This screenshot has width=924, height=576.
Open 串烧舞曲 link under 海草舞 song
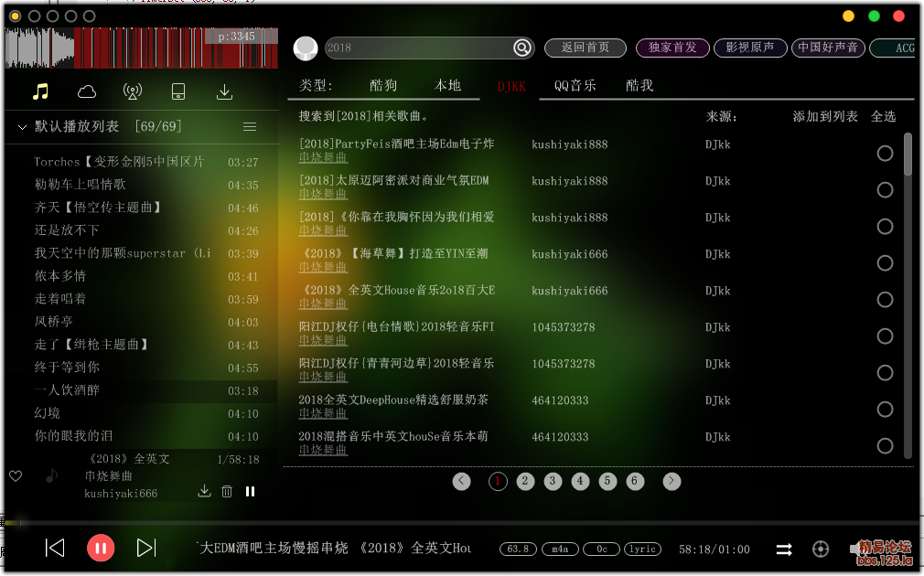click(x=323, y=267)
